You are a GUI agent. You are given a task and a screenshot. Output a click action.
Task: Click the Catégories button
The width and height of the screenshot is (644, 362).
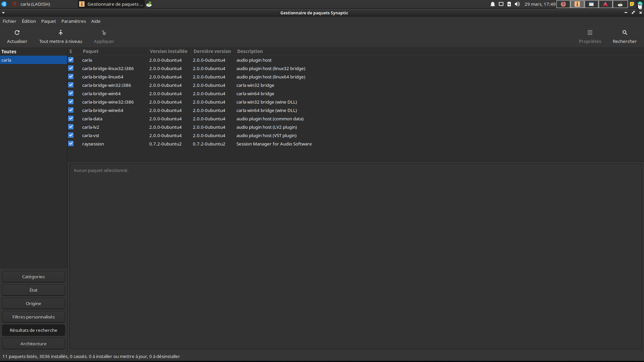[x=33, y=277]
